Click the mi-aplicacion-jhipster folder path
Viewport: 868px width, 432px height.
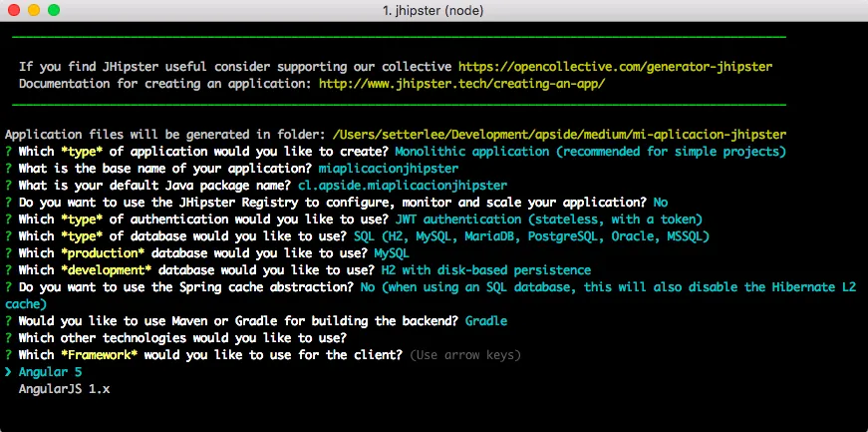point(559,135)
